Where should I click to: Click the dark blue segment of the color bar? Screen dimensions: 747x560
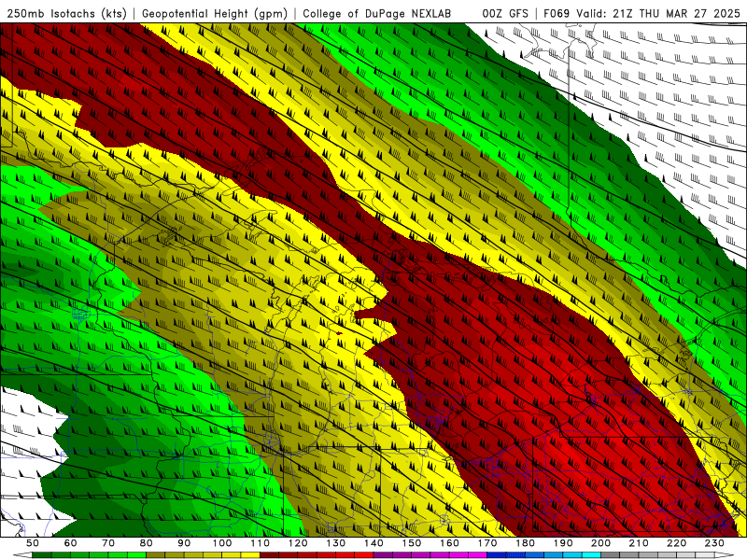[x=496, y=555]
